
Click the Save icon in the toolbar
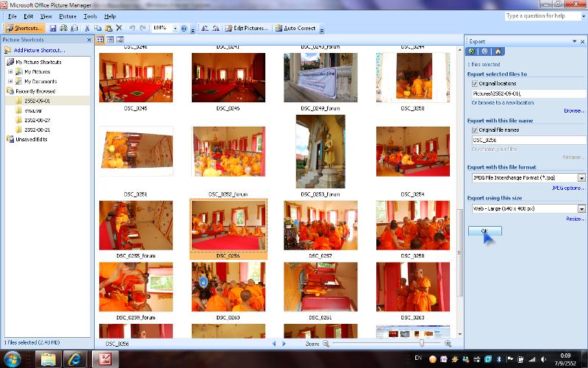click(x=54, y=28)
